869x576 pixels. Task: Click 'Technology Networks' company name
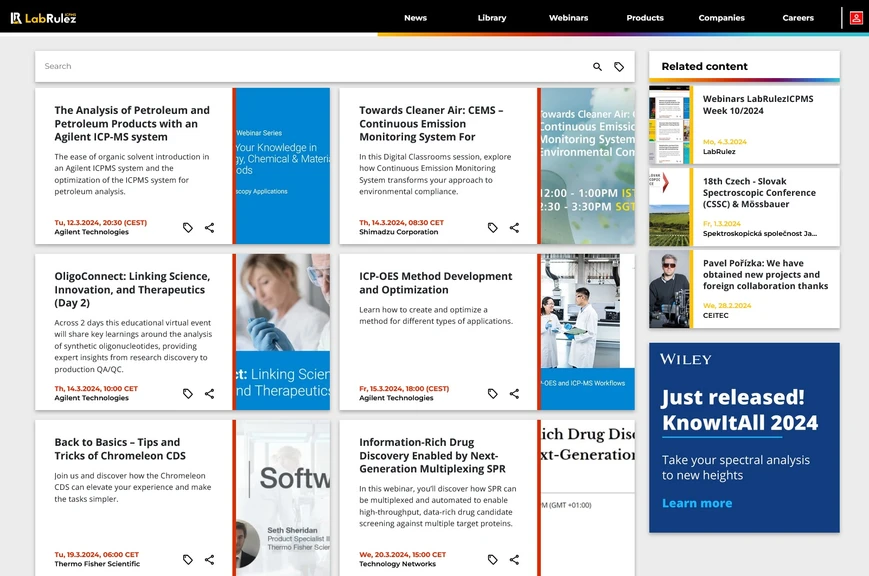[x=397, y=564]
